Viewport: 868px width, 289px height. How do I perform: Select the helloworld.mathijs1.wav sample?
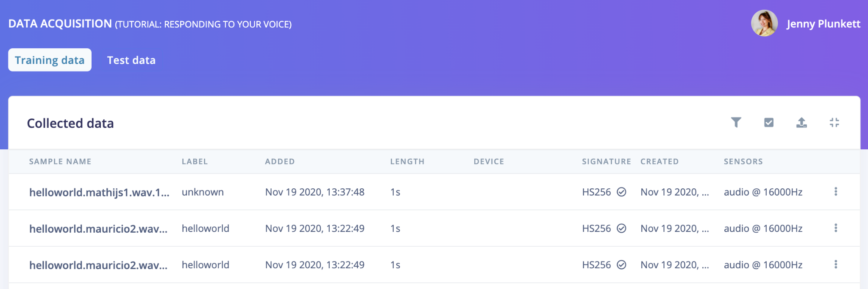point(99,192)
